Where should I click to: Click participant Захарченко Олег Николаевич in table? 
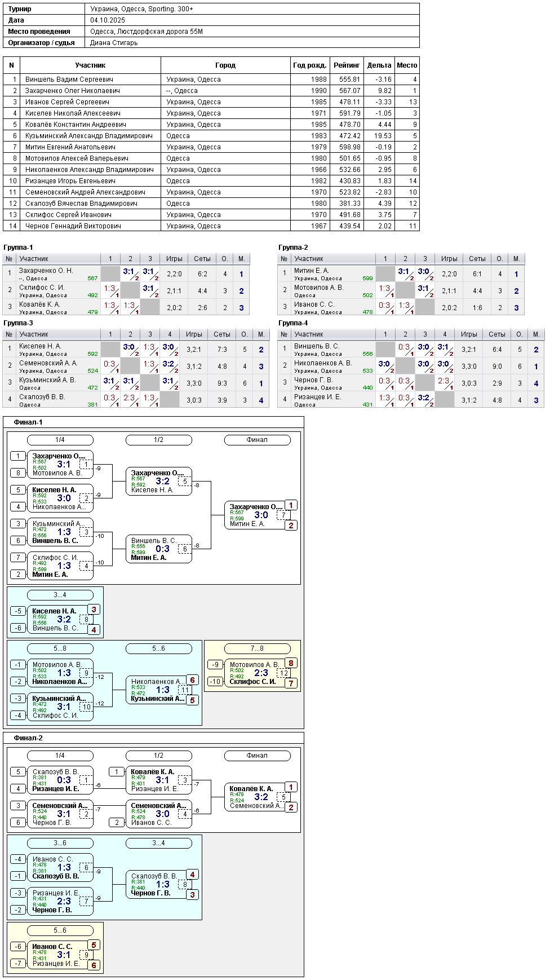coord(73,91)
